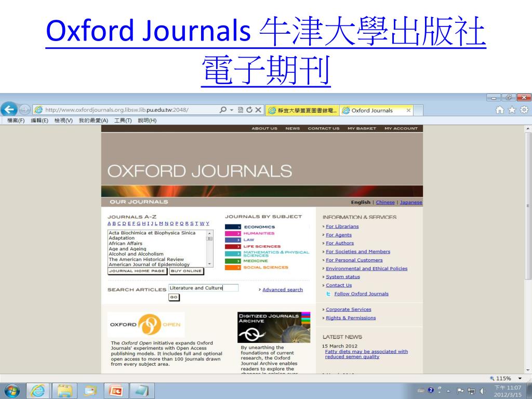Open Windows Explorer folder from the taskbar
The height and width of the screenshot is (399, 532).
pos(64,391)
